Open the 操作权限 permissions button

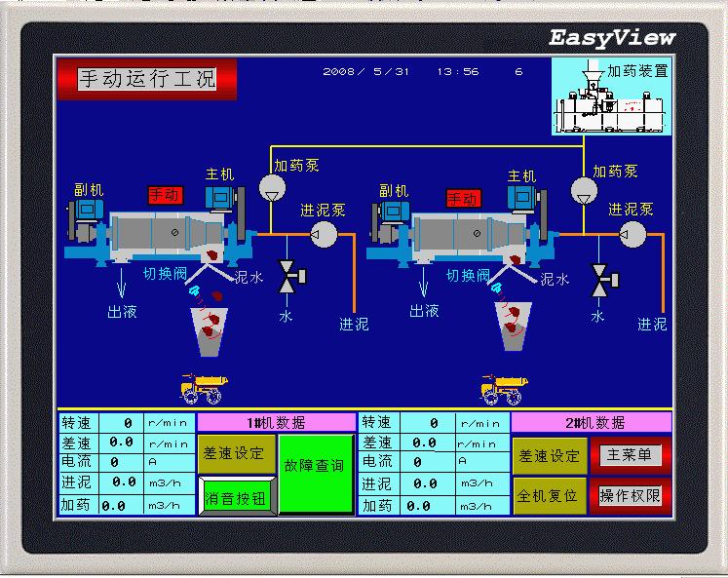tap(631, 496)
